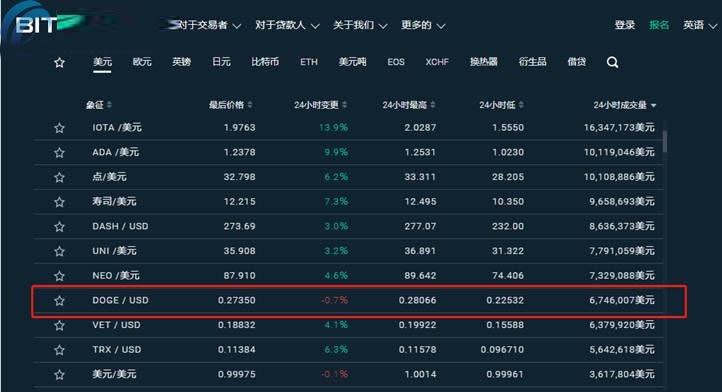The height and width of the screenshot is (392, 722).
Task: Sort by 24小时低 column
Action: pyautogui.click(x=501, y=105)
